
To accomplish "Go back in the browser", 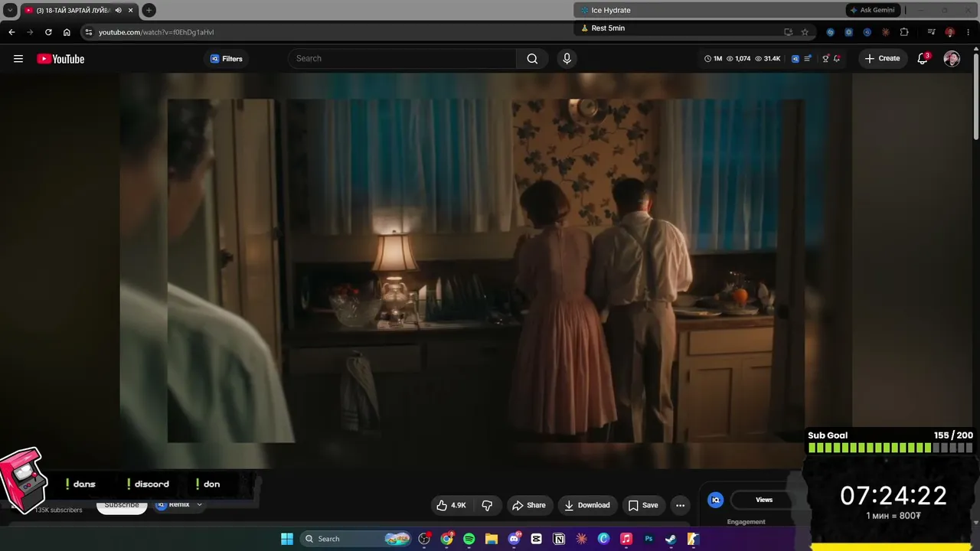I will pyautogui.click(x=11, y=32).
